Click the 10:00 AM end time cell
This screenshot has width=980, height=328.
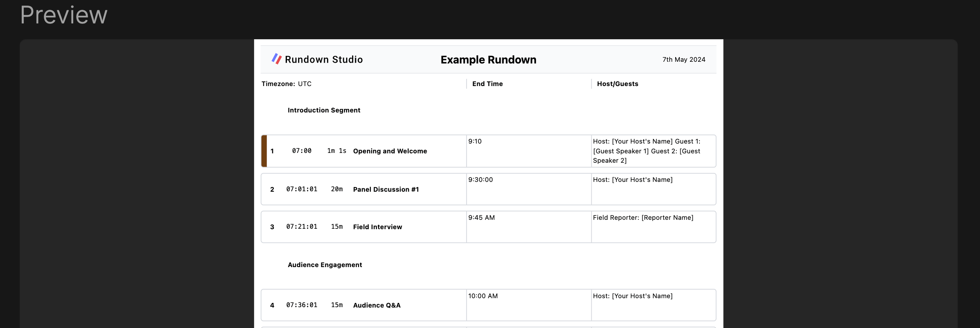(x=529, y=305)
